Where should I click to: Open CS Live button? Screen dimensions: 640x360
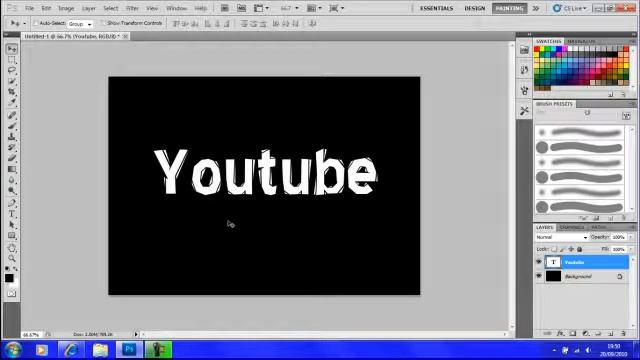coord(570,8)
